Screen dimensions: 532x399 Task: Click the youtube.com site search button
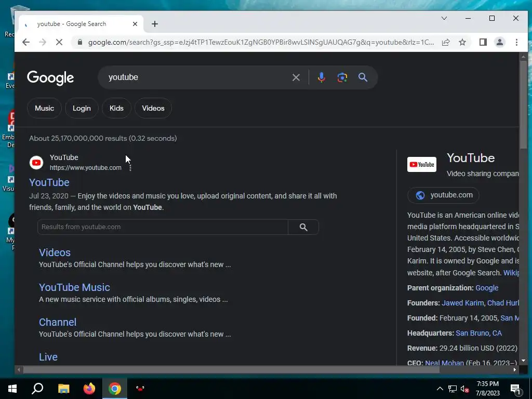coord(303,227)
